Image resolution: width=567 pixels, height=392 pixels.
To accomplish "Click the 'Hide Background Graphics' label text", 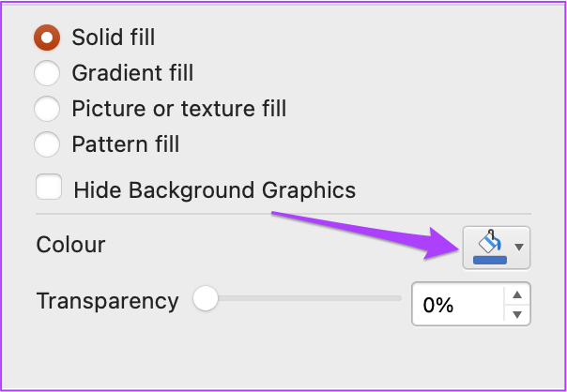I will 215,190.
